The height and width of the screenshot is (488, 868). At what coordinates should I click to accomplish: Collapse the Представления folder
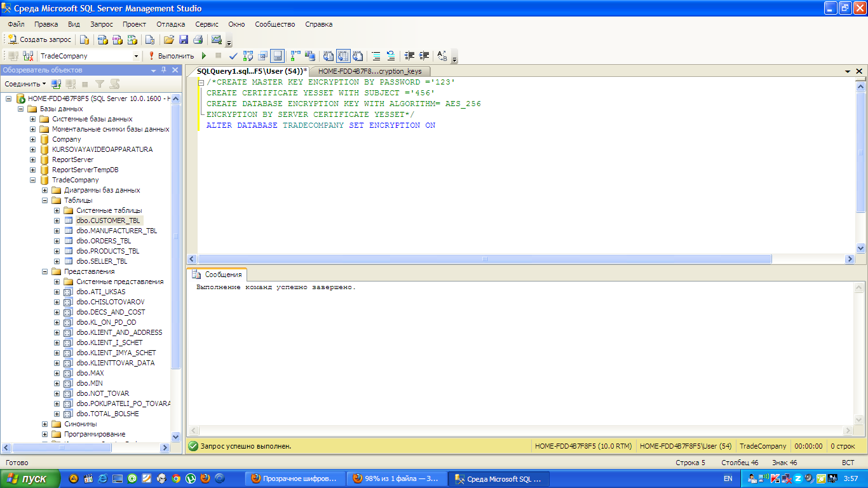tap(44, 271)
